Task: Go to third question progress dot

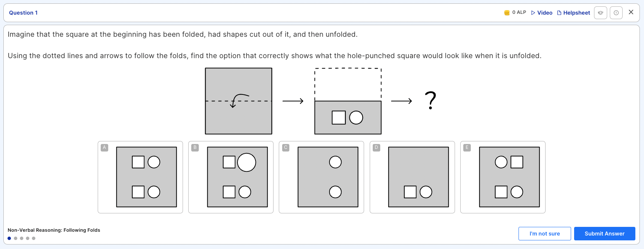Action: [21, 238]
